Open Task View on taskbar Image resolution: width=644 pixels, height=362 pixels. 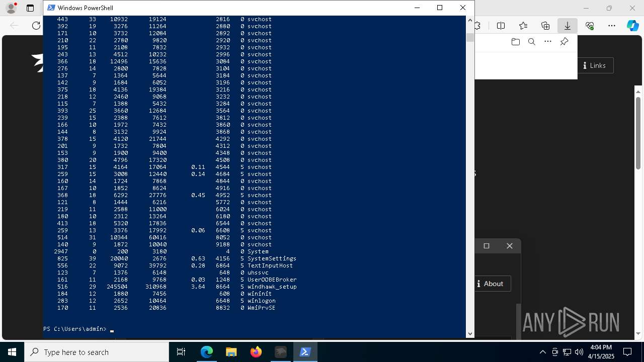click(181, 352)
